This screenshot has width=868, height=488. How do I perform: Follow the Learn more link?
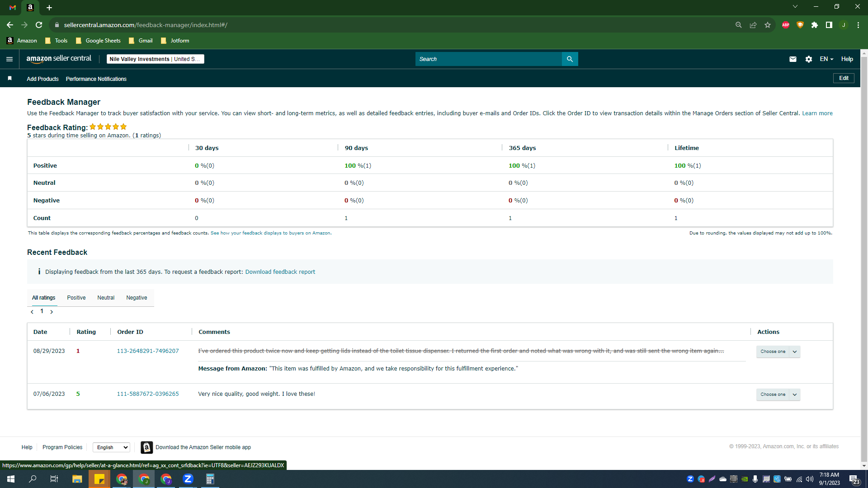(x=817, y=113)
